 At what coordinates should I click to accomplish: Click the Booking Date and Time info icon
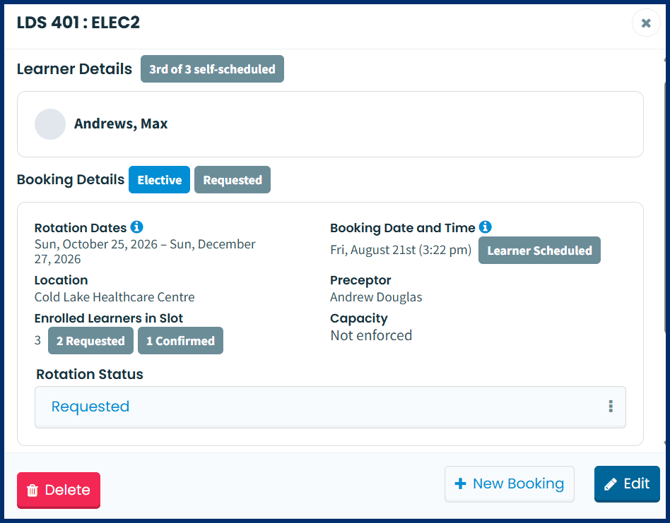[485, 227]
